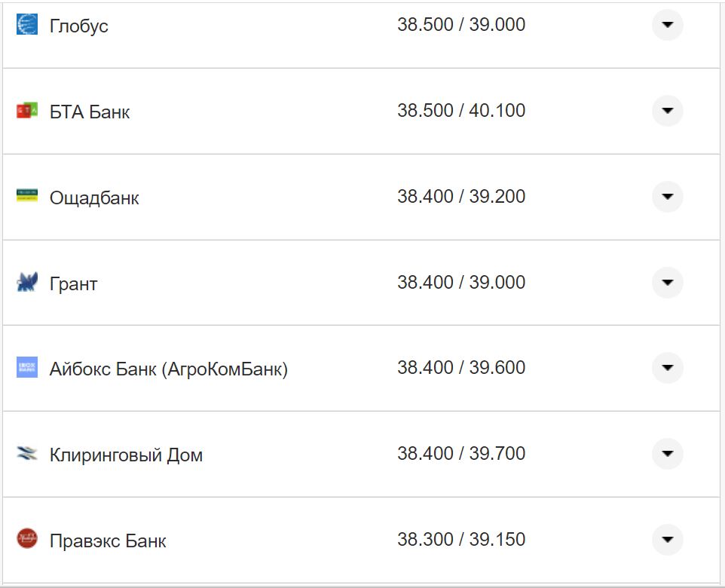Open the Айбокс Банк (АгроКомБанк) link
The image size is (725, 588).
168,369
